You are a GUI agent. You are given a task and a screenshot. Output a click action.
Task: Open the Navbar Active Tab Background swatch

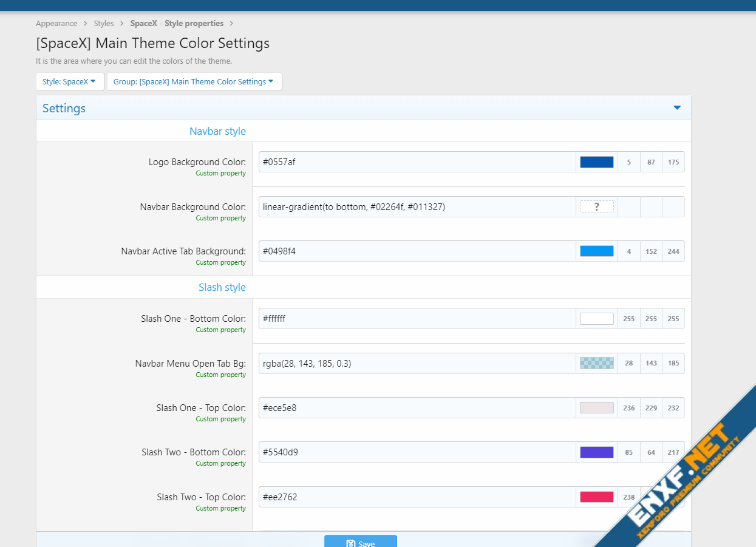pyautogui.click(x=596, y=251)
